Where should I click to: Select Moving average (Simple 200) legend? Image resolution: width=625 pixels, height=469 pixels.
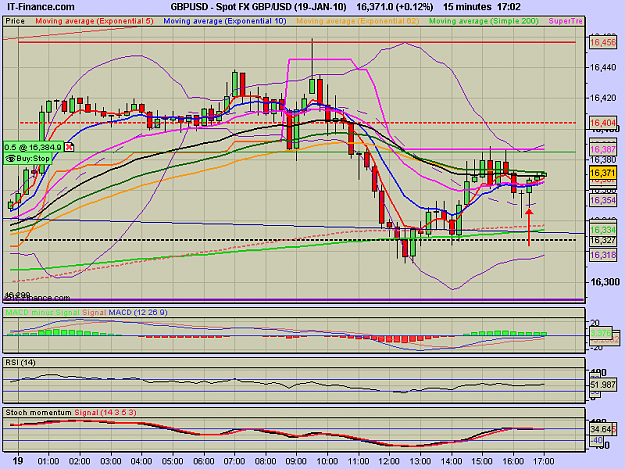click(483, 22)
